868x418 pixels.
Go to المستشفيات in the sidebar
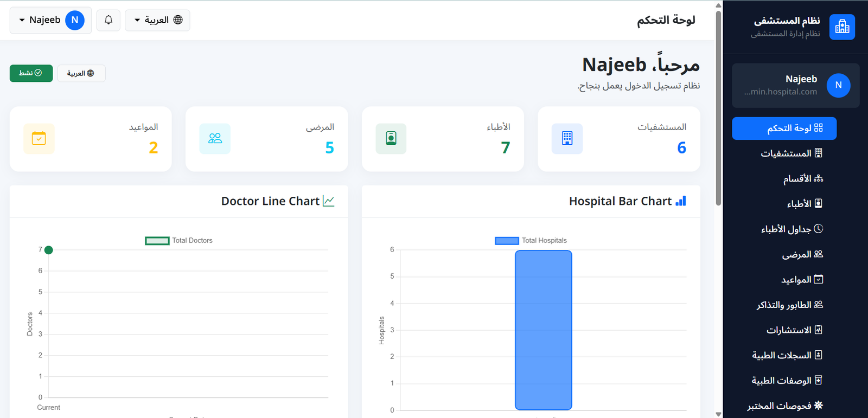pyautogui.click(x=784, y=153)
